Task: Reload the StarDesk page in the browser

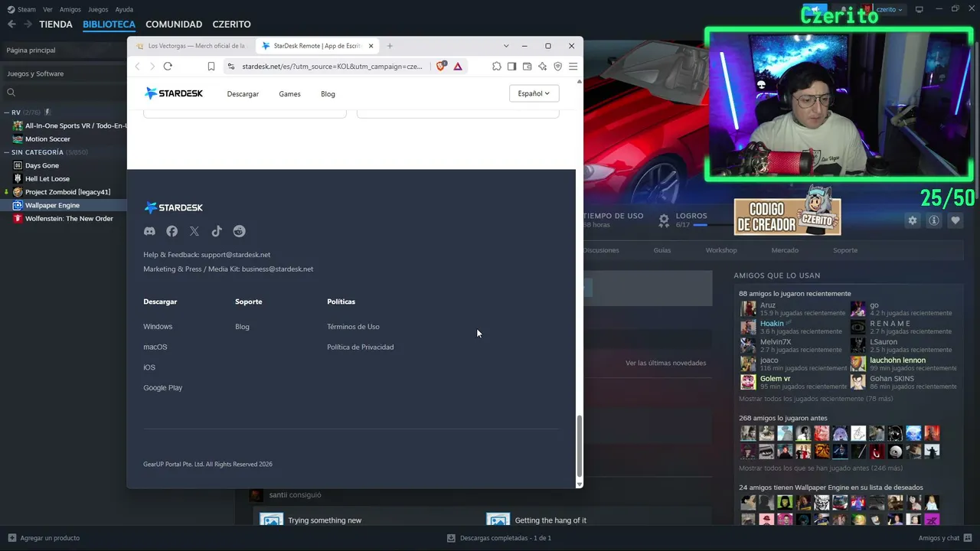Action: (x=168, y=67)
